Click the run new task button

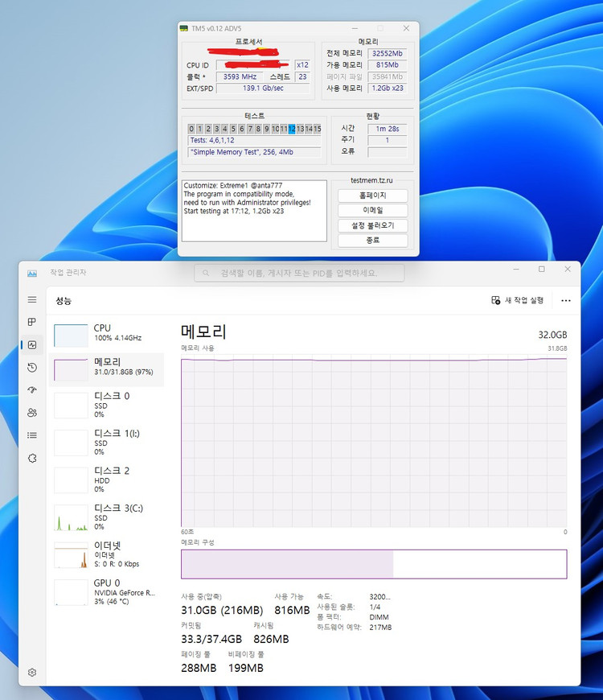click(x=517, y=300)
